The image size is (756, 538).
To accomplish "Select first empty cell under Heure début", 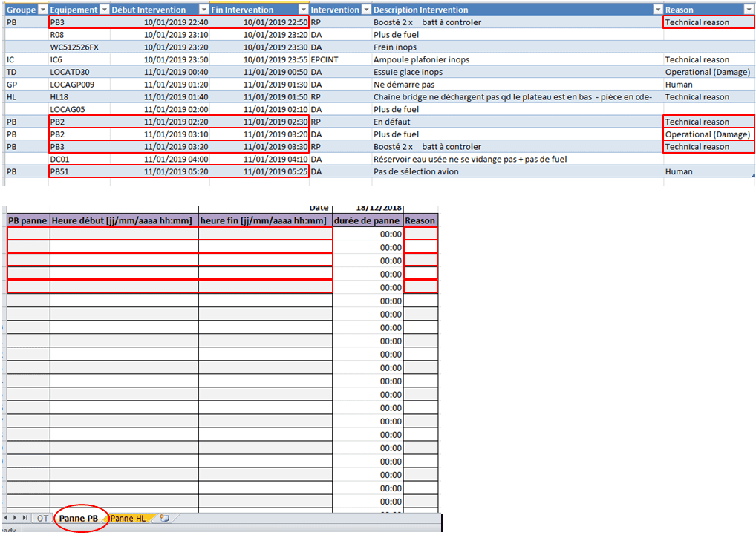I will [124, 234].
